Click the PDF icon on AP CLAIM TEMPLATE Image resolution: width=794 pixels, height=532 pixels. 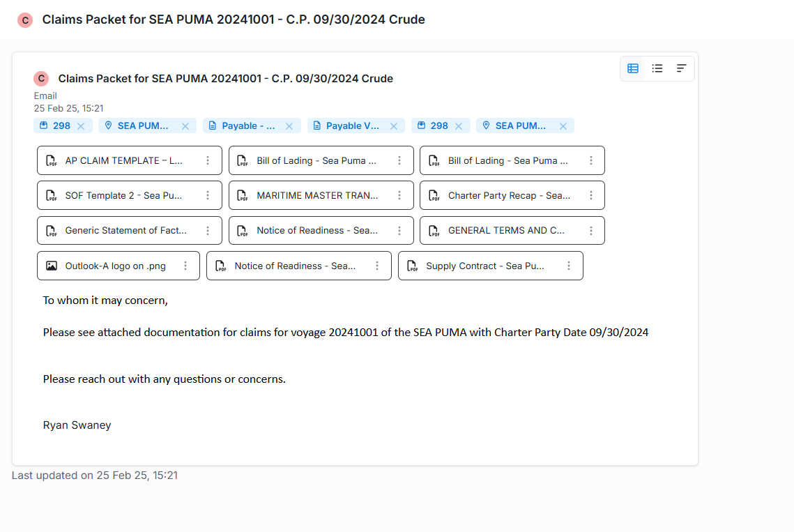point(51,160)
